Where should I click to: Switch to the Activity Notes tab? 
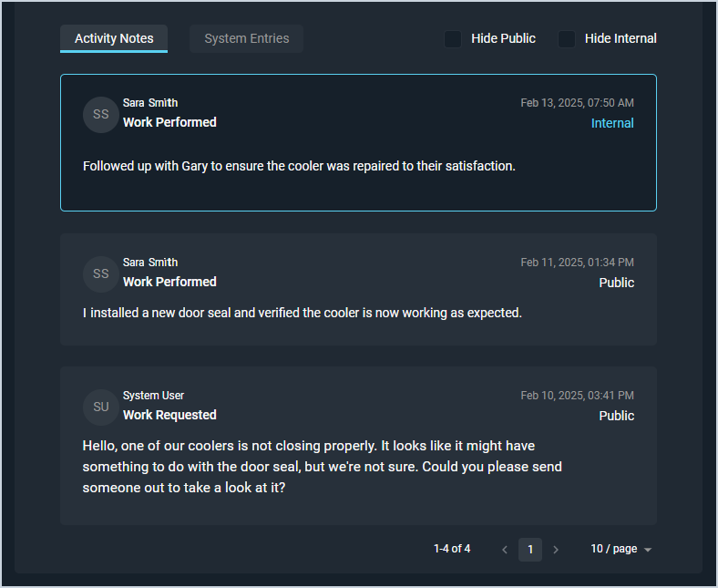[x=114, y=38]
